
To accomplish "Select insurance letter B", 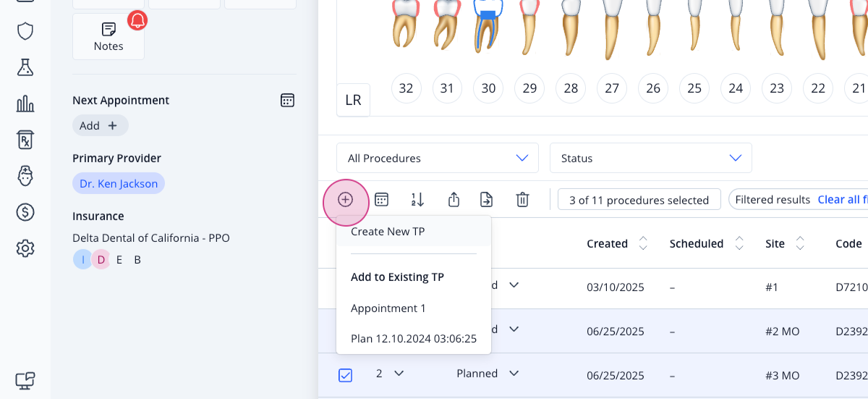I will [137, 259].
